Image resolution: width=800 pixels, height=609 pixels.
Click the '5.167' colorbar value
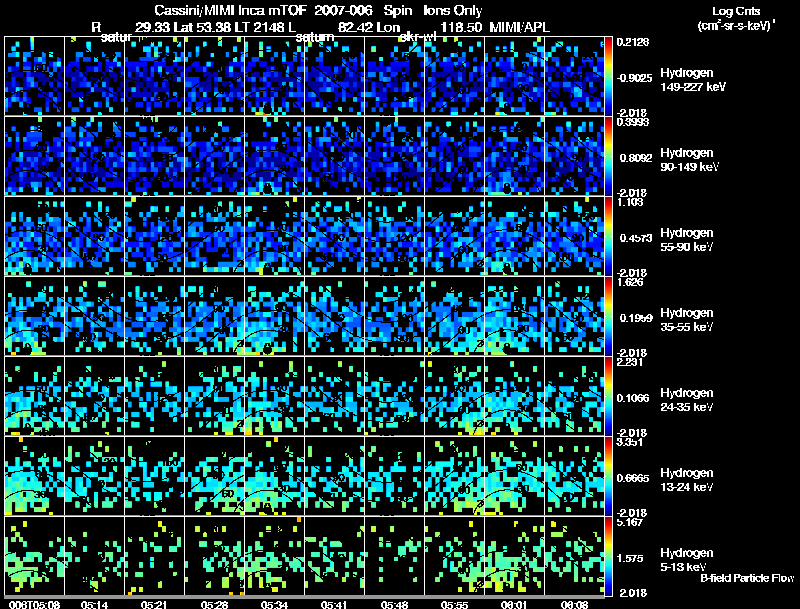coord(630,522)
